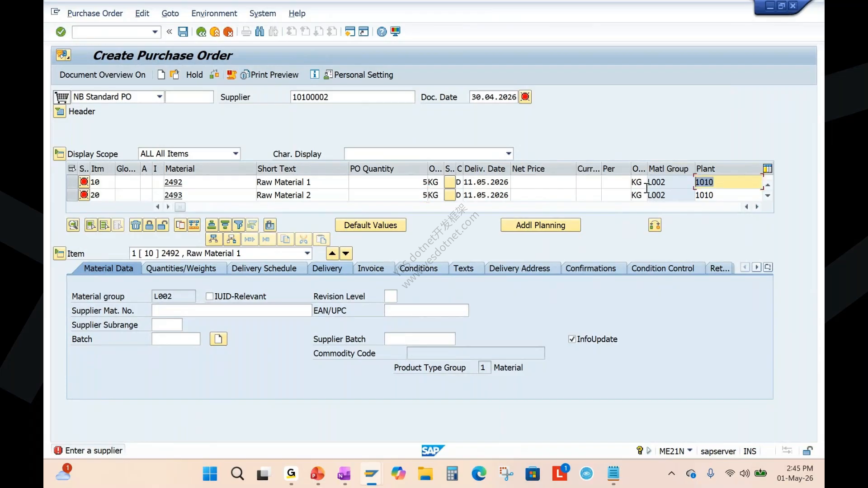
Task: Click the Default Values button
Action: pyautogui.click(x=371, y=225)
